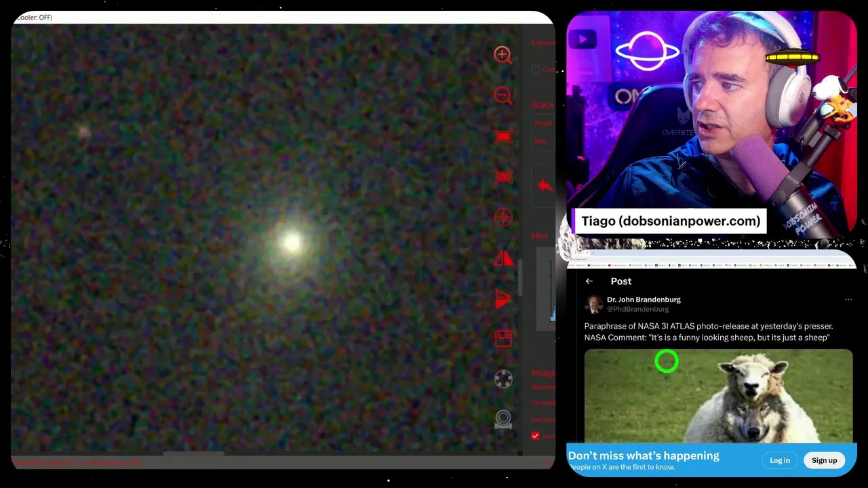
Task: Go back with the Post arrow
Action: tap(589, 281)
